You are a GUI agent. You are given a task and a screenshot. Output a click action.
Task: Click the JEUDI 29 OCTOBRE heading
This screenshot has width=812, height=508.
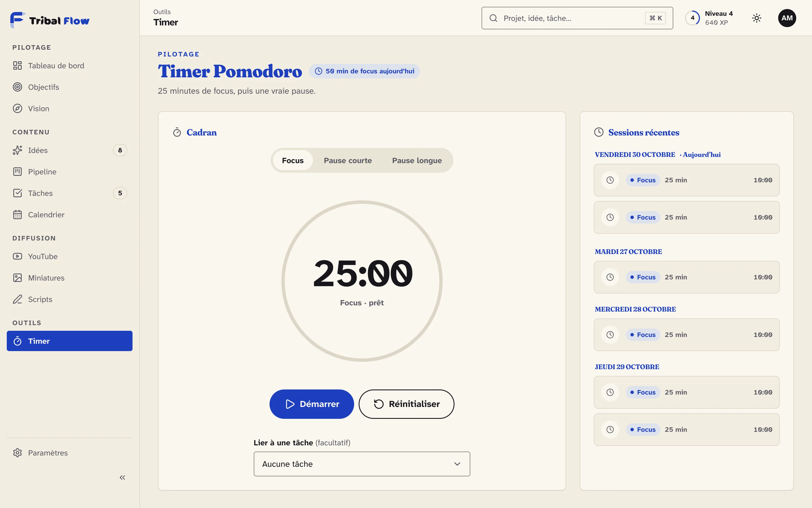627,367
